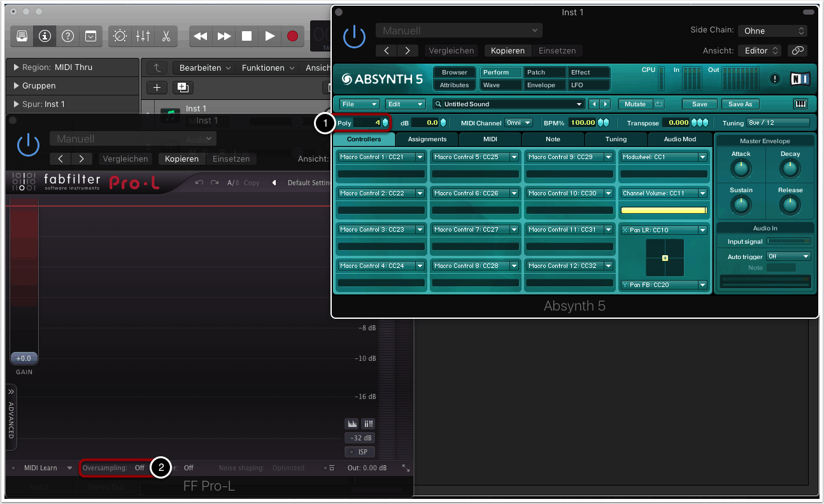Open the scissors Editors icon
Image resolution: width=824 pixels, height=504 pixels.
click(x=166, y=36)
